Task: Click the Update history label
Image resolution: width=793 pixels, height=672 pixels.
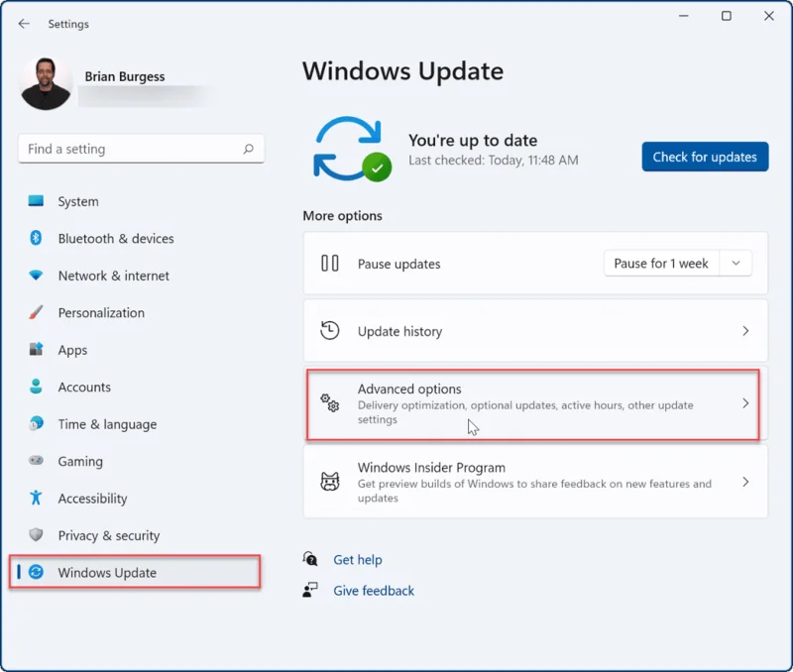Action: click(400, 331)
